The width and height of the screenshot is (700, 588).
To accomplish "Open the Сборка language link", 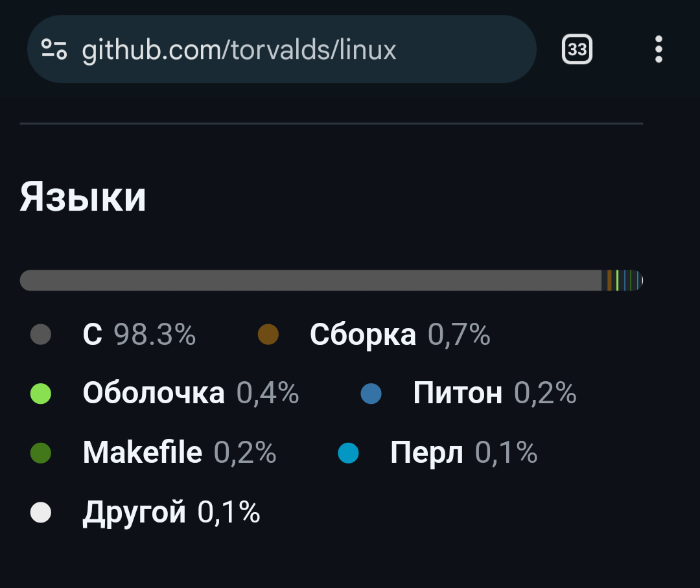I will [x=399, y=335].
